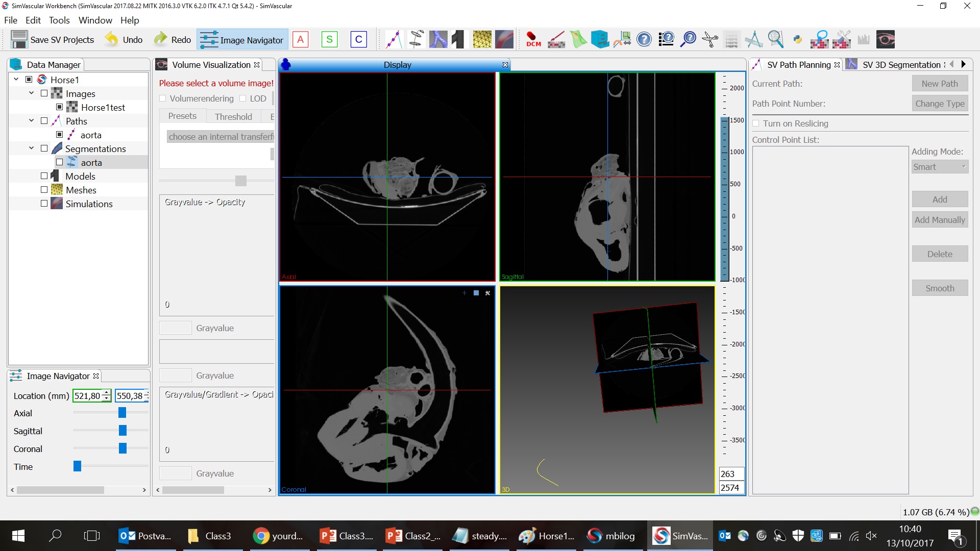Collapse the Images tree node
Screen dimensions: 980x551
tap(31, 93)
